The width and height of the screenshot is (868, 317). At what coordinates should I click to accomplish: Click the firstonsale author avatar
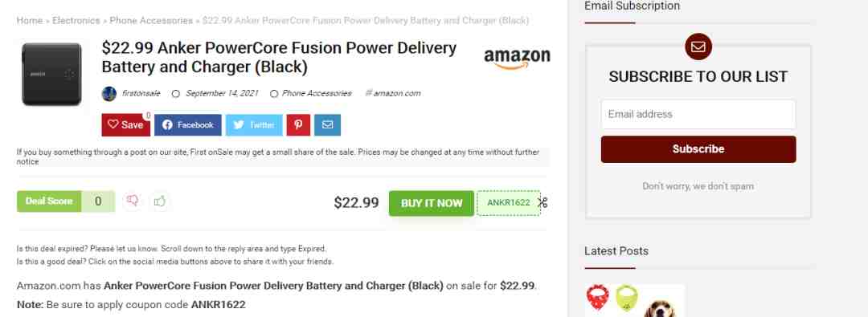(x=109, y=94)
